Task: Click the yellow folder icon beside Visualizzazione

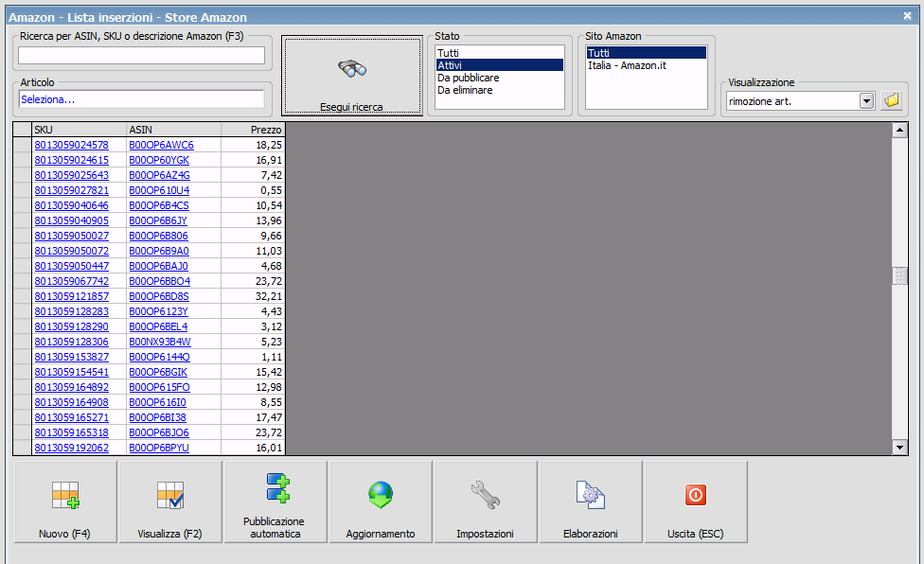Action: 892,100
